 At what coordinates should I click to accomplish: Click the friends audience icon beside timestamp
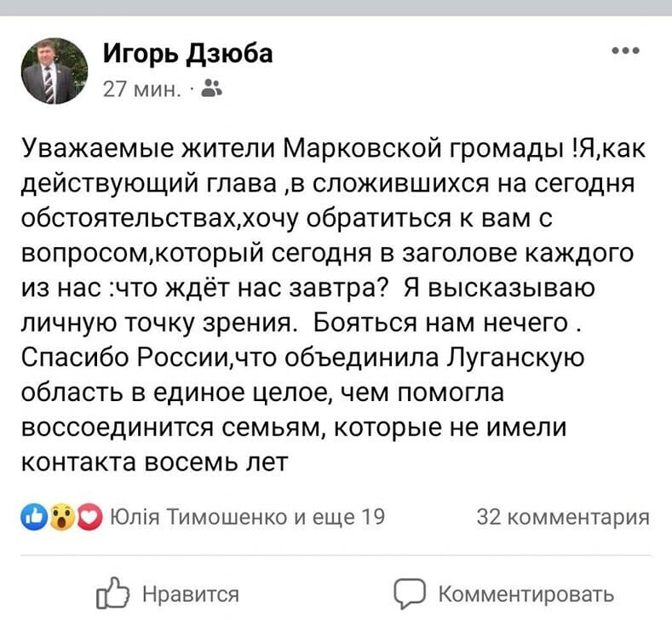pyautogui.click(x=213, y=88)
